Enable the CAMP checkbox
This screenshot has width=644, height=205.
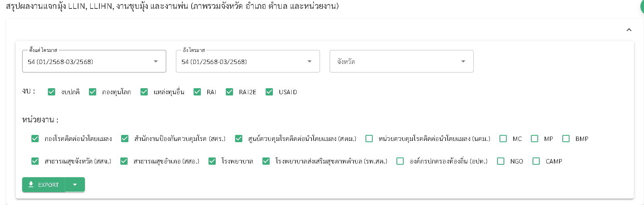tap(536, 161)
